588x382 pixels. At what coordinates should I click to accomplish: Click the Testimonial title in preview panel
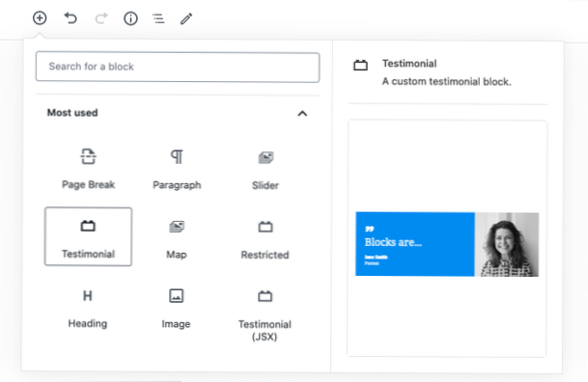(x=409, y=64)
